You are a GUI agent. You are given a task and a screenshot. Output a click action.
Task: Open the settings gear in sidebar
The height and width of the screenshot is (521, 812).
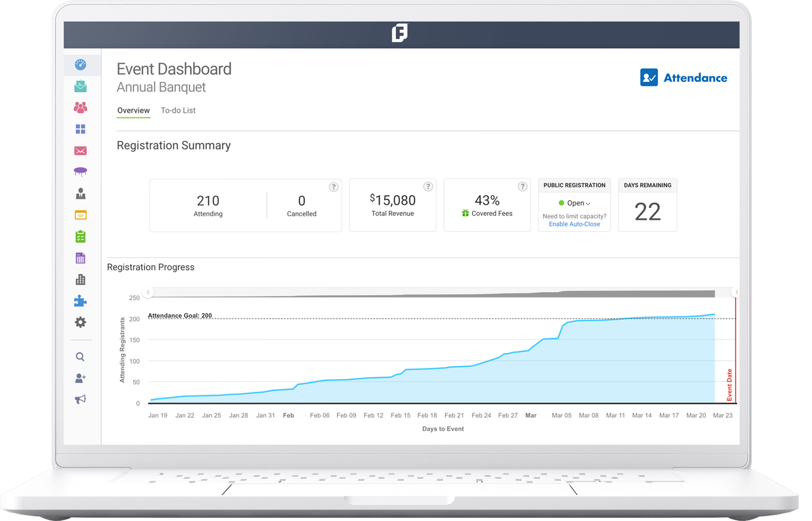[x=80, y=322]
